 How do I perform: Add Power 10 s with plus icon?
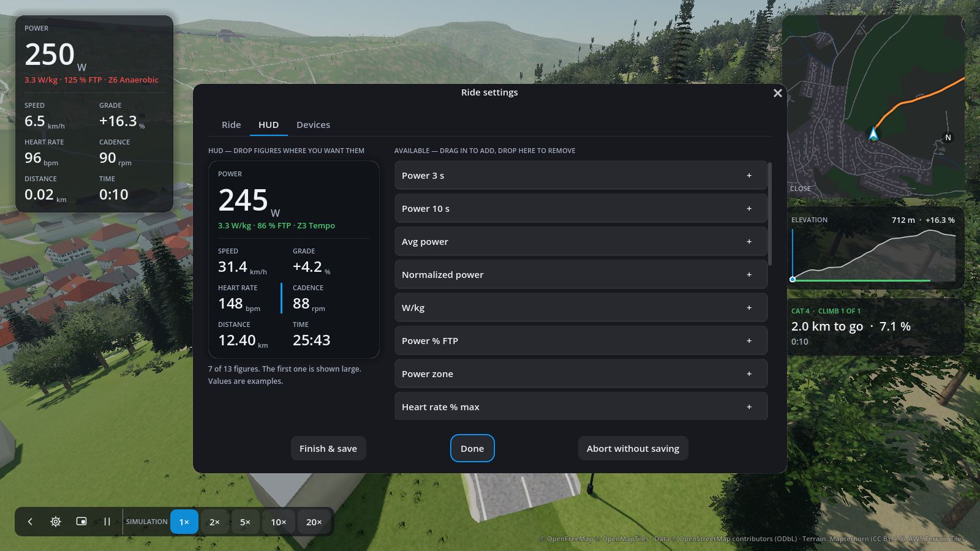click(749, 209)
